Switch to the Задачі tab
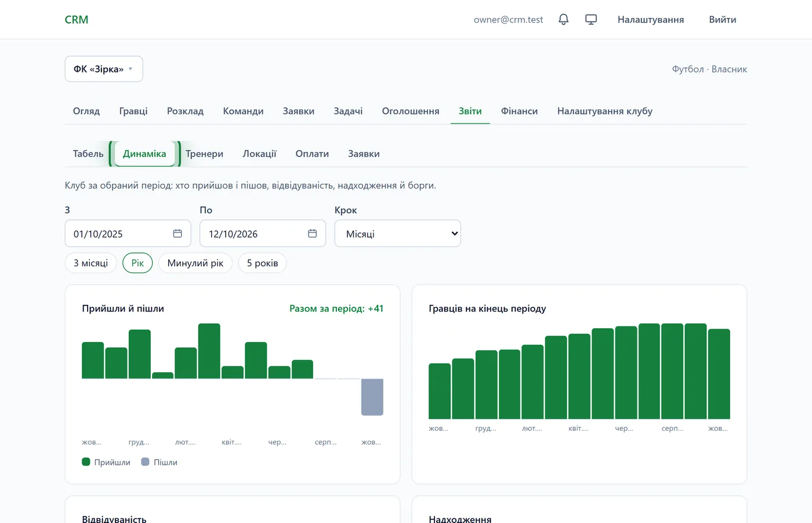The width and height of the screenshot is (812, 523). click(x=348, y=111)
